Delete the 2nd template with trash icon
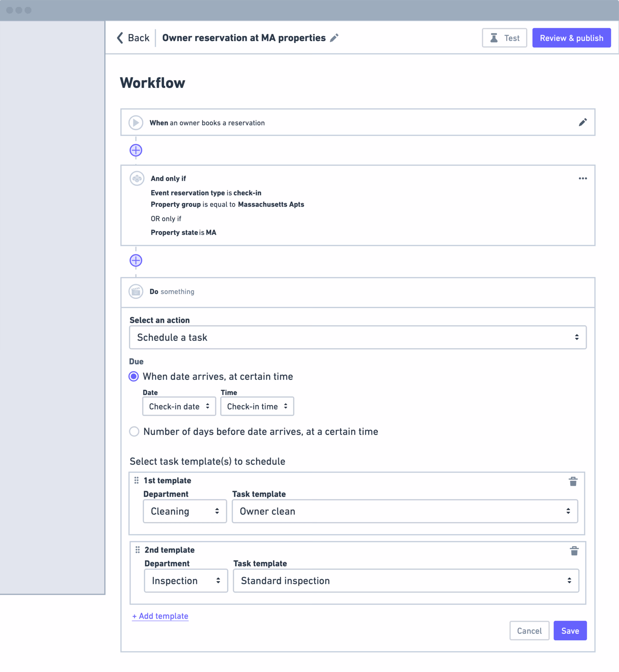Image resolution: width=619 pixels, height=672 pixels. coord(574,551)
